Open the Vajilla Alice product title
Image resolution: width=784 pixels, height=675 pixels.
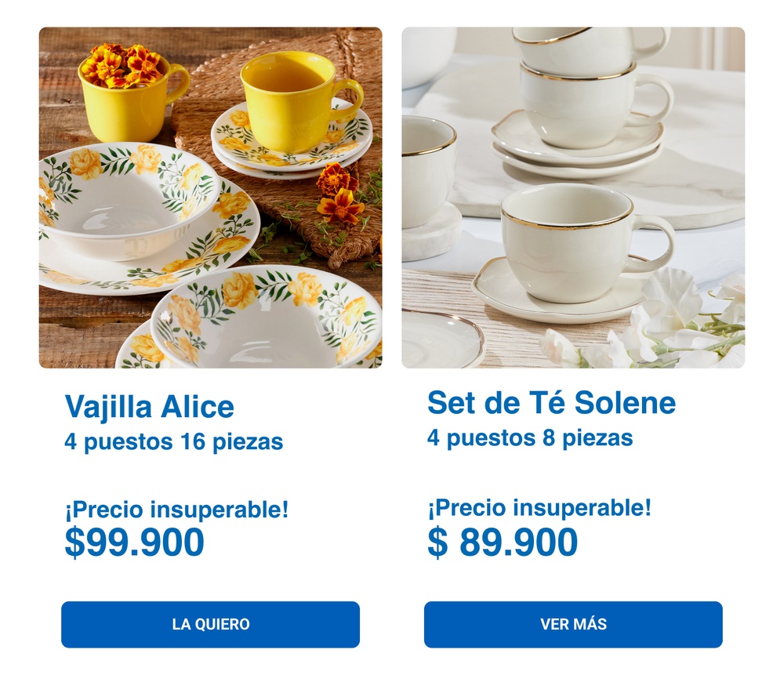coord(149,407)
